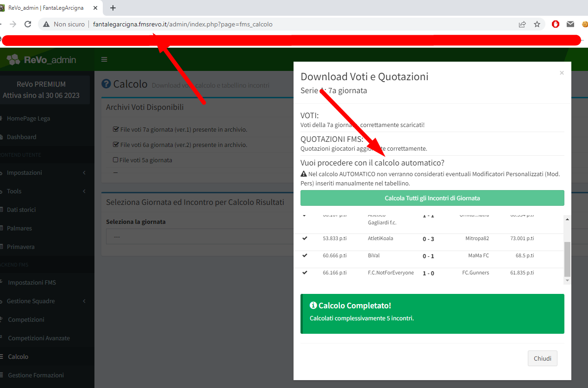Open Dashboard in the sidebar
588x388 pixels.
[21, 137]
